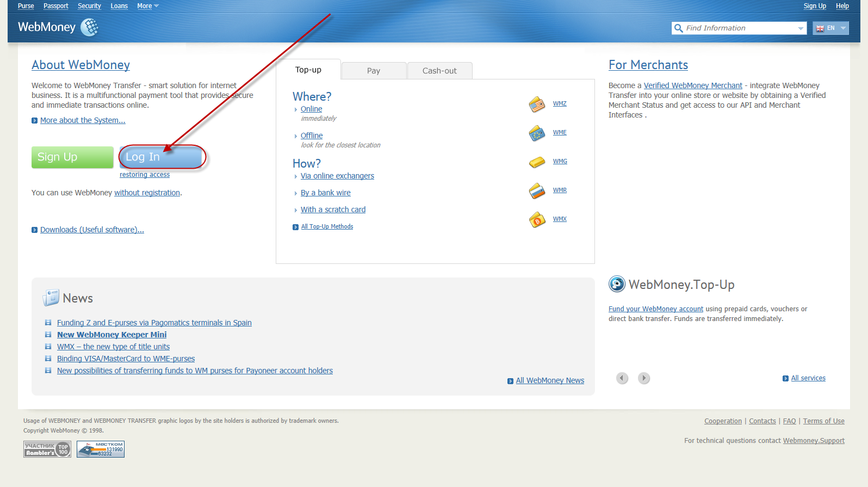This screenshot has height=487, width=868.
Task: Open the without registration link
Action: tap(147, 193)
